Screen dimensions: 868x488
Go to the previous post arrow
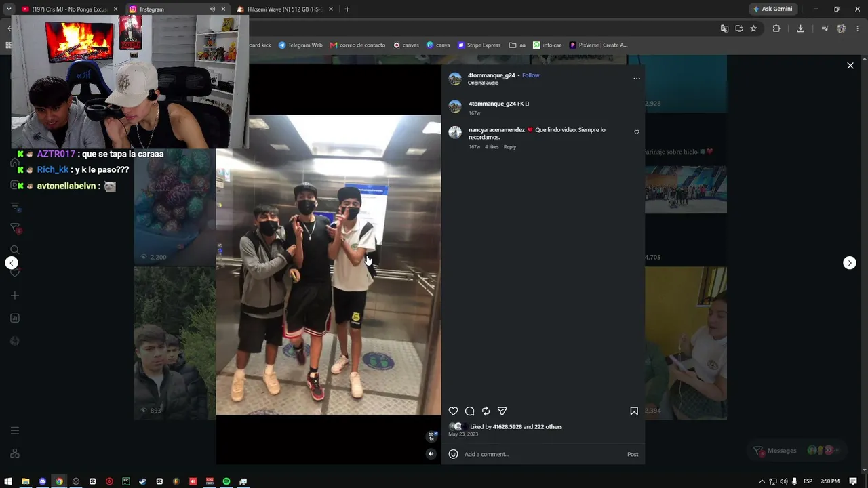coord(12,263)
